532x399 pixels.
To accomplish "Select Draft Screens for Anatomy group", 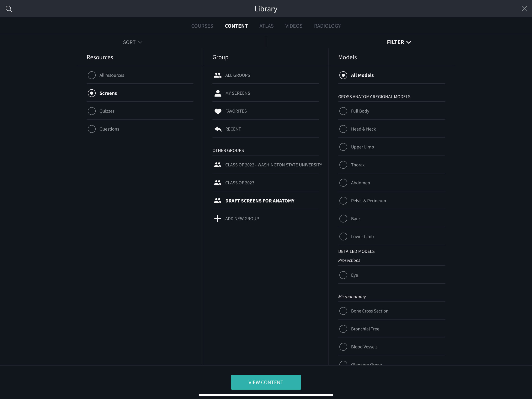I will [266, 201].
